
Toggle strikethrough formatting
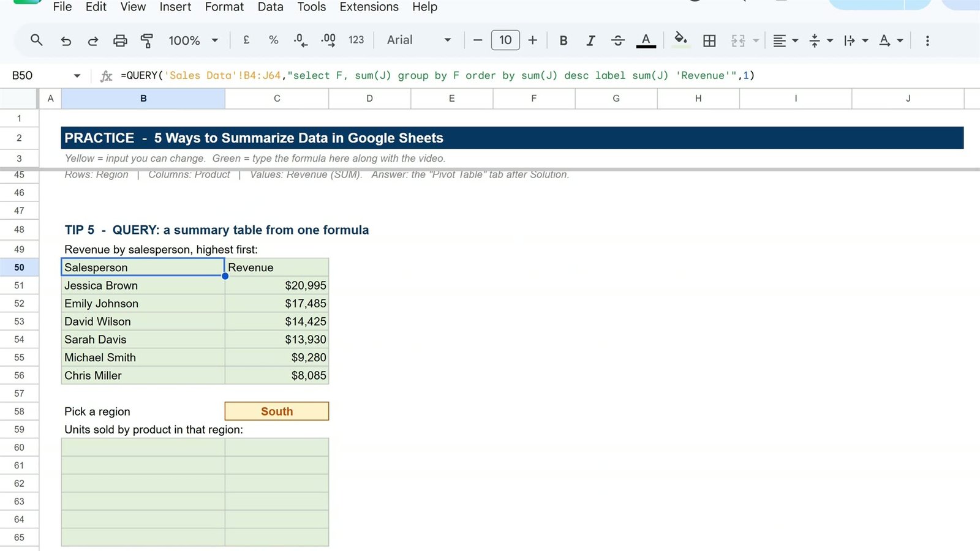tap(618, 40)
